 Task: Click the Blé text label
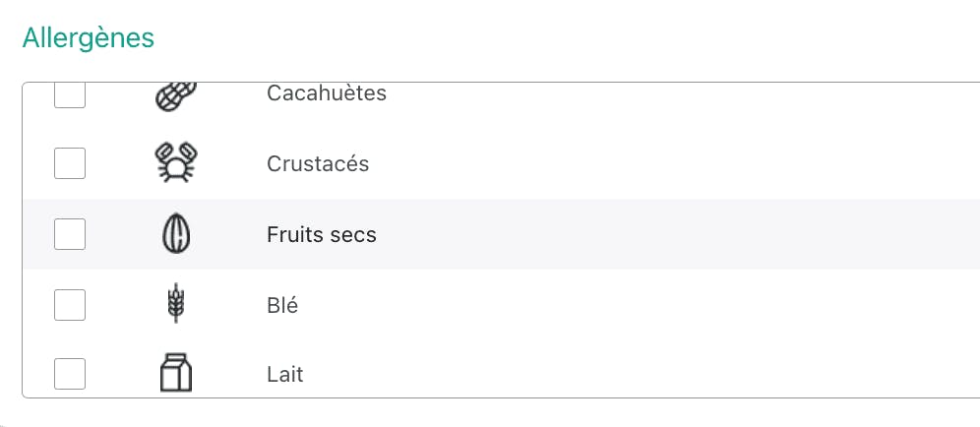point(281,305)
